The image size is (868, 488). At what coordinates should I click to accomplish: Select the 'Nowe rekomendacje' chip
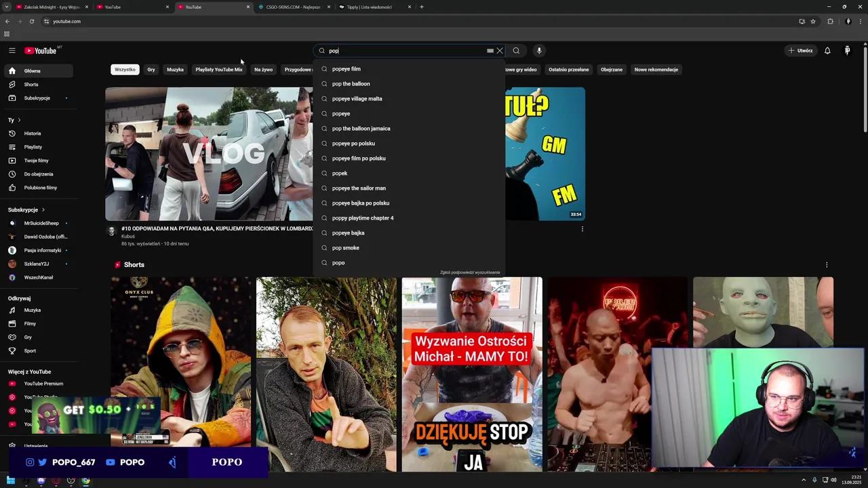(x=656, y=70)
